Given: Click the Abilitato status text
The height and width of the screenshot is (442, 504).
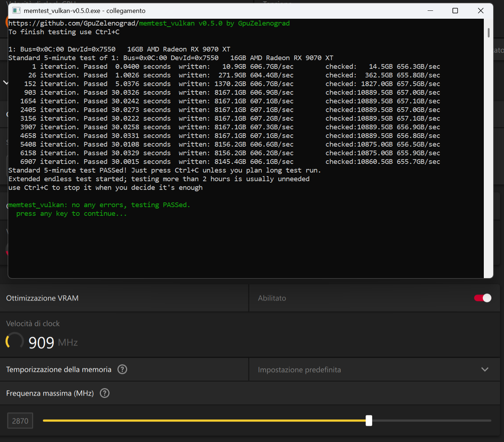Looking at the screenshot, I should (x=272, y=298).
